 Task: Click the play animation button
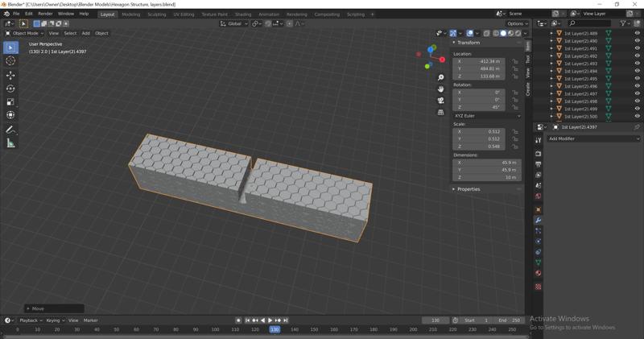(x=270, y=320)
